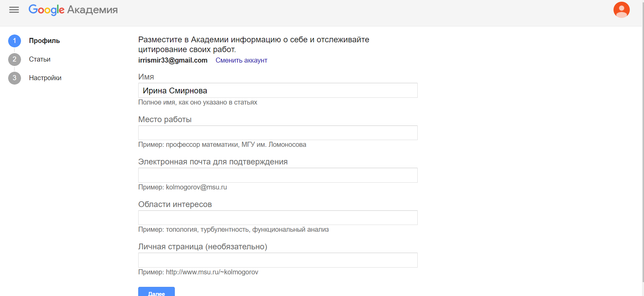The width and height of the screenshot is (644, 296).
Task: Click the irrismir33@gmail.com email text
Action: (x=173, y=60)
